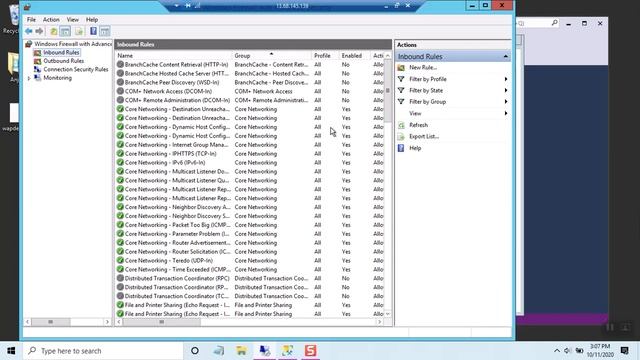Click the horizontal scrollbar under rules list

tap(162, 322)
